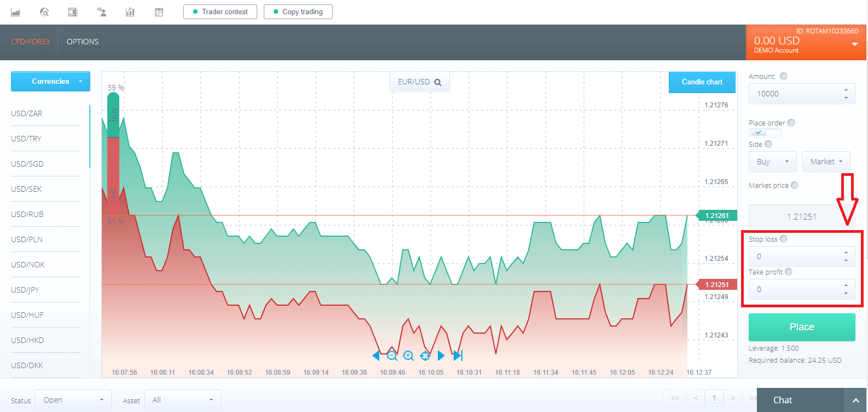Expand the Chat panel with the up chevron
Screen dimensions: 868x412
pos(856,400)
